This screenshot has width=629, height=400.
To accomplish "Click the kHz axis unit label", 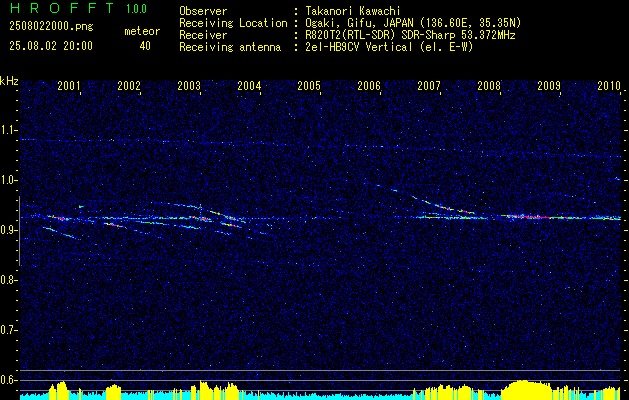I will coord(9,81).
